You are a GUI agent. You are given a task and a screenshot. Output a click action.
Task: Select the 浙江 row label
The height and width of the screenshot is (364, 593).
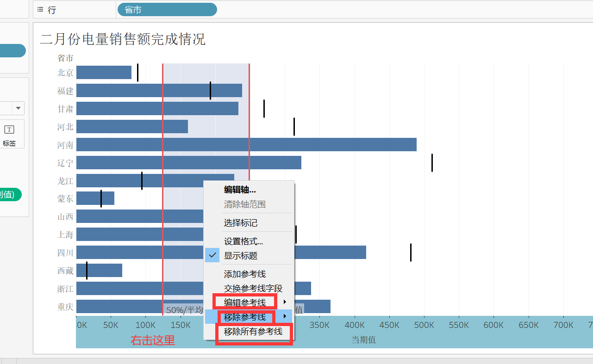click(x=65, y=289)
